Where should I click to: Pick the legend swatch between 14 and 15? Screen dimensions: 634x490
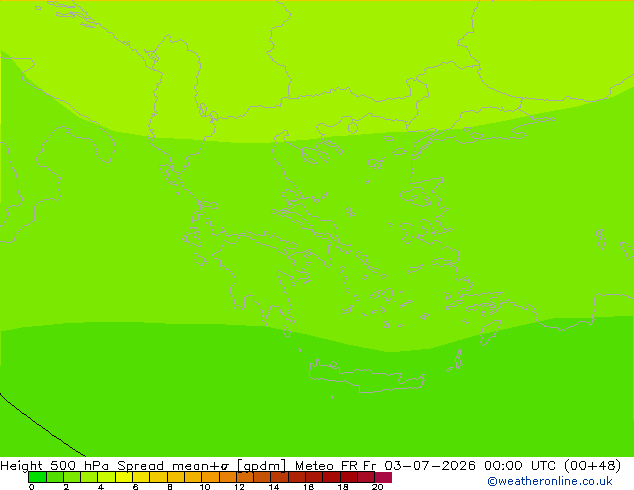[x=280, y=477]
